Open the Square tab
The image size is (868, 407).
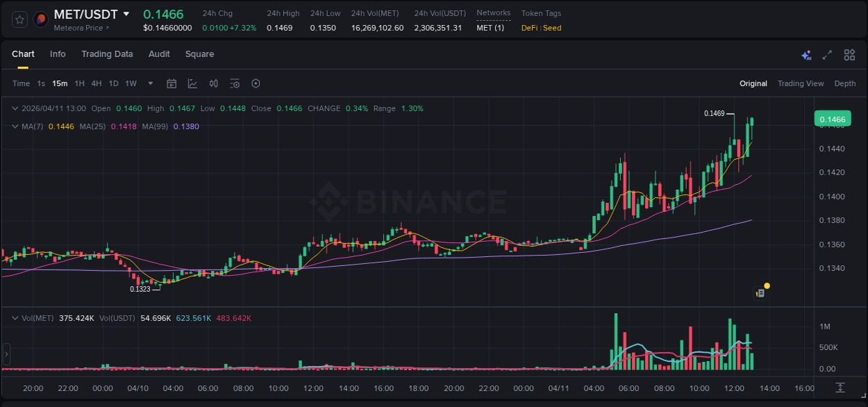[199, 54]
